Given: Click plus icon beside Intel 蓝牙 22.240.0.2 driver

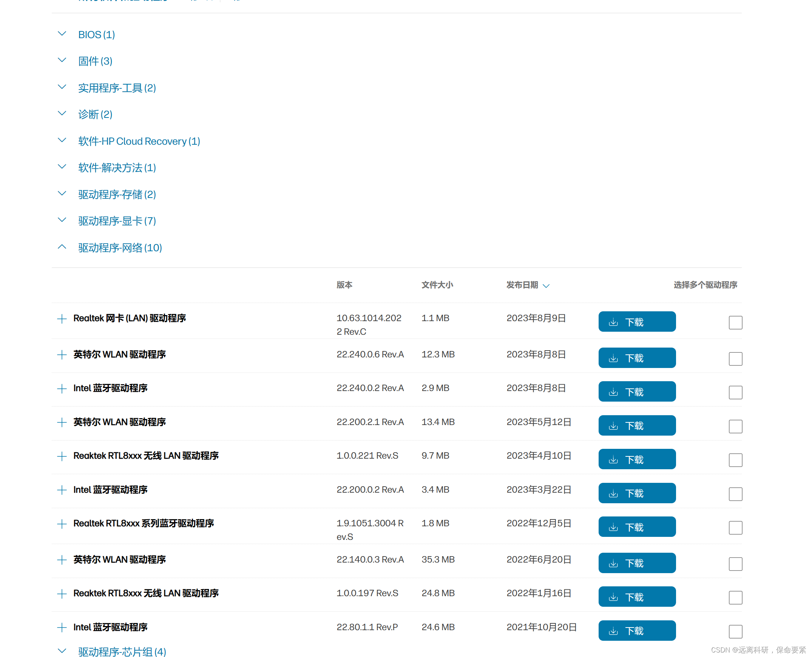Looking at the screenshot, I should point(62,388).
